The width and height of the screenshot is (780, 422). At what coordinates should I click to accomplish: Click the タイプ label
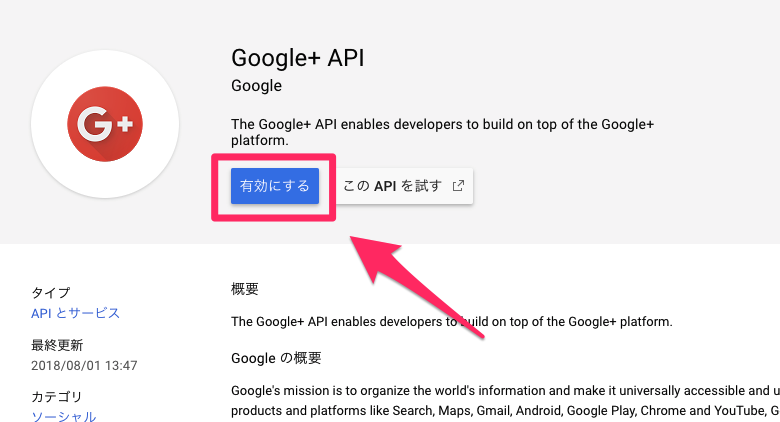[51, 293]
